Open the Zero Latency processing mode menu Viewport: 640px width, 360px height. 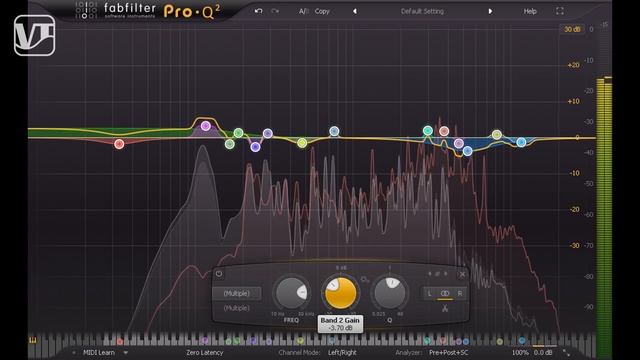(x=204, y=352)
